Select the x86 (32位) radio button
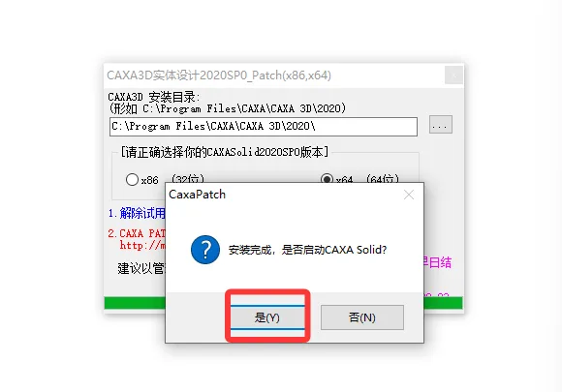The width and height of the screenshot is (562, 392). (132, 179)
